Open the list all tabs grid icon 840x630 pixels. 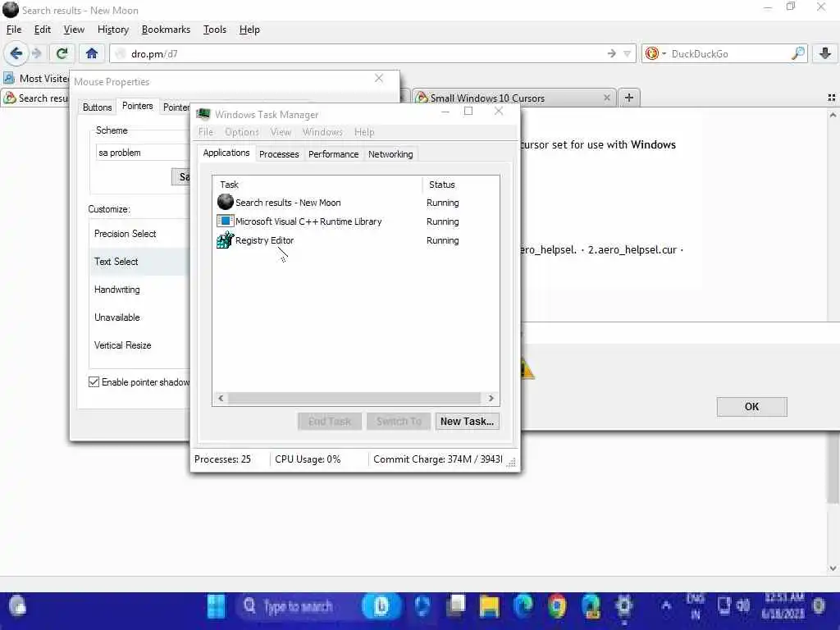pyautogui.click(x=832, y=98)
